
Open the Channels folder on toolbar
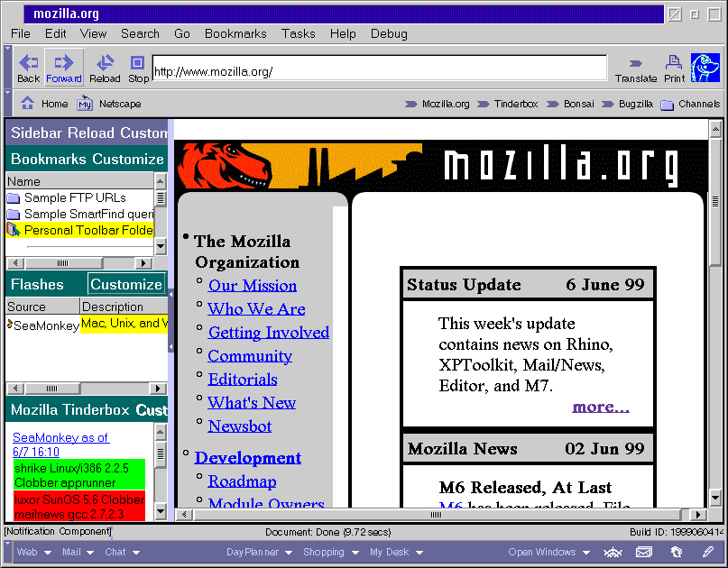[x=690, y=104]
